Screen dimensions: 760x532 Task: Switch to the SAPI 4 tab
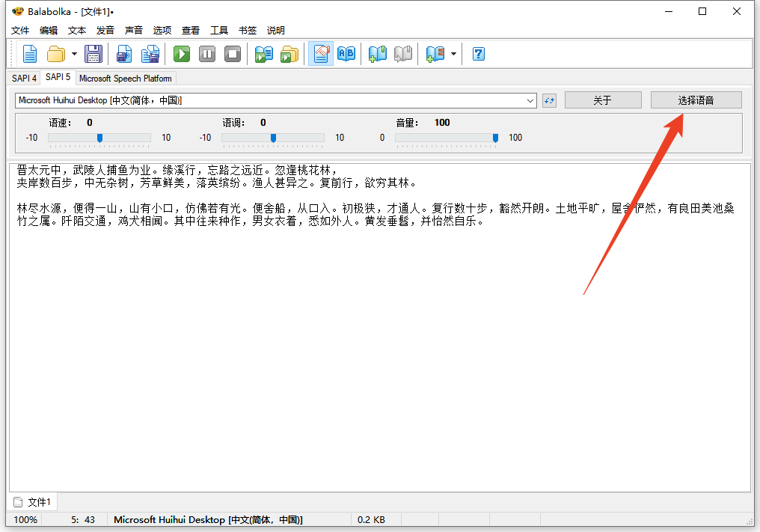[24, 78]
